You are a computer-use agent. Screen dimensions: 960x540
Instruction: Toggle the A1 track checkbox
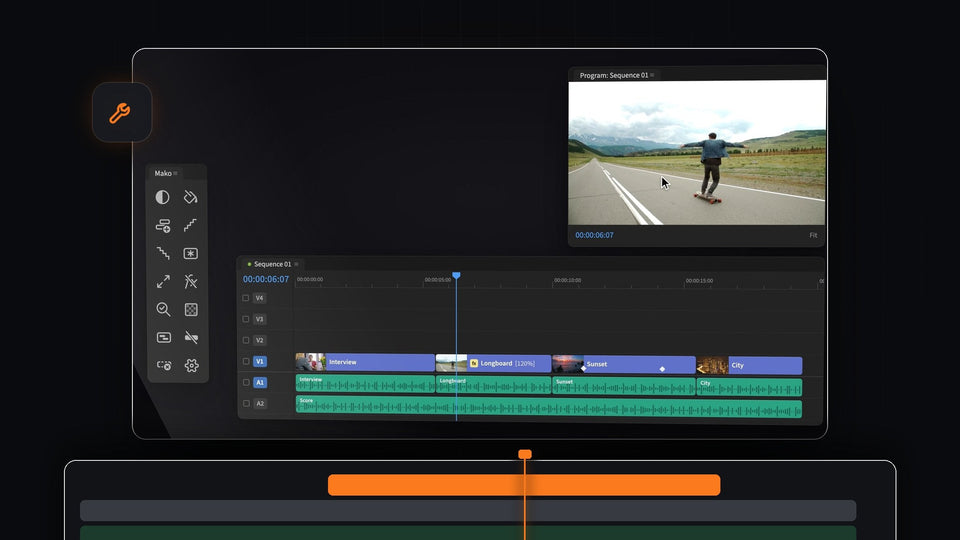pyautogui.click(x=246, y=382)
